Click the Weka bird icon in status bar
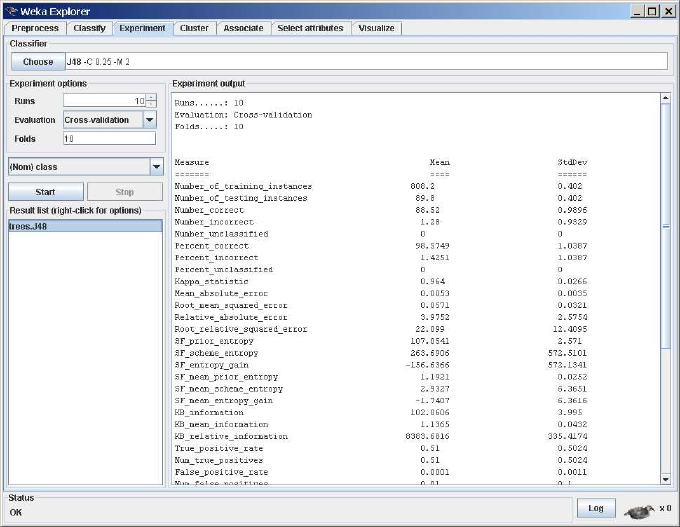 pos(640,511)
